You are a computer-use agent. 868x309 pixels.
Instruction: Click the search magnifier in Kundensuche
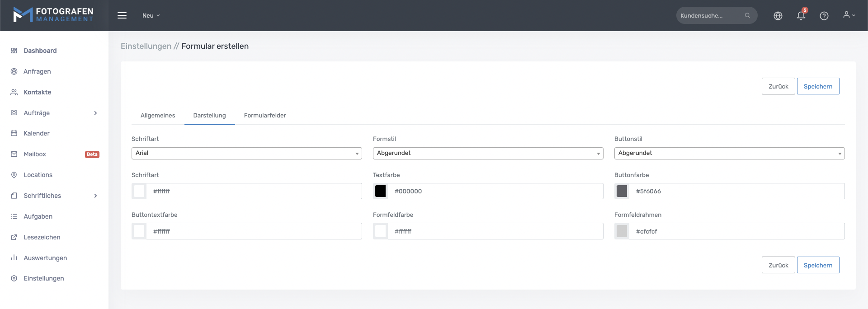747,15
